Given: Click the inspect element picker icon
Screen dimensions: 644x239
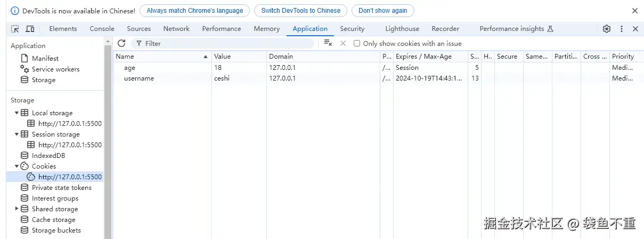Looking at the screenshot, I should (x=15, y=29).
